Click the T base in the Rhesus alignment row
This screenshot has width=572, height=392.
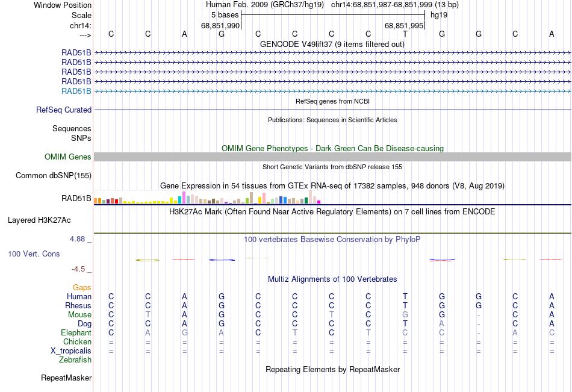point(405,305)
